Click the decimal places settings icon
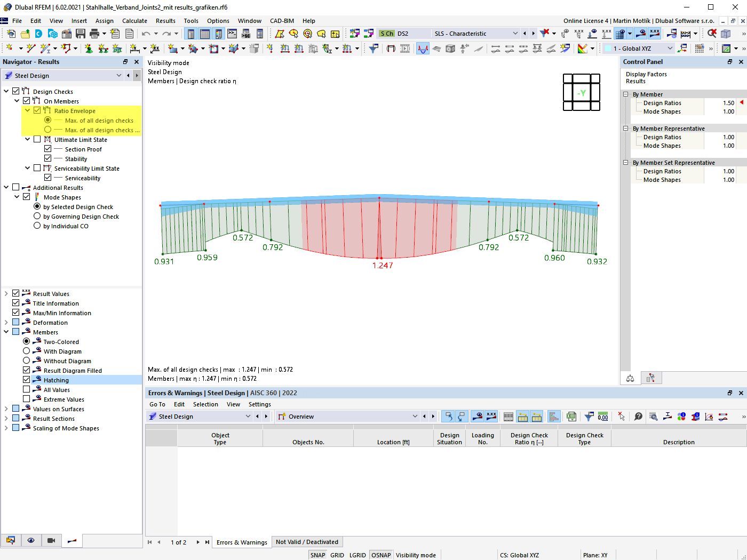747x560 pixels. click(603, 417)
